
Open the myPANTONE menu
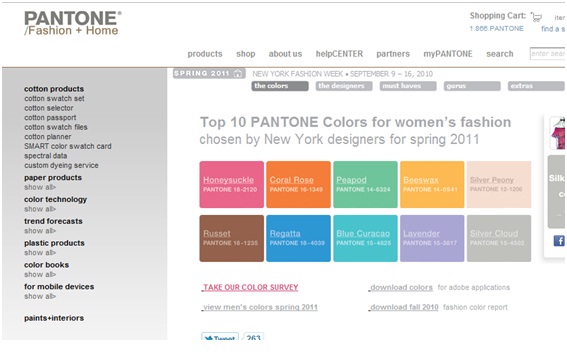pos(448,54)
